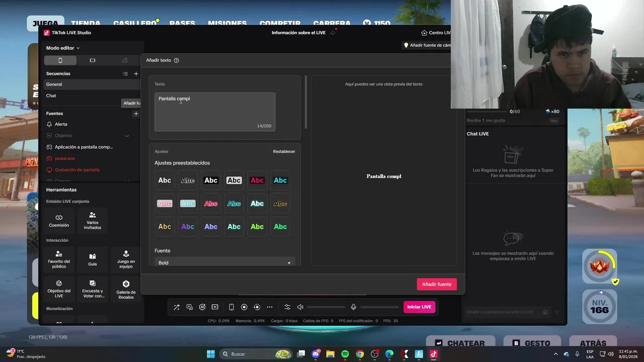The image size is (644, 362).
Task: Open Favorito del público tool
Action: pos(59,259)
